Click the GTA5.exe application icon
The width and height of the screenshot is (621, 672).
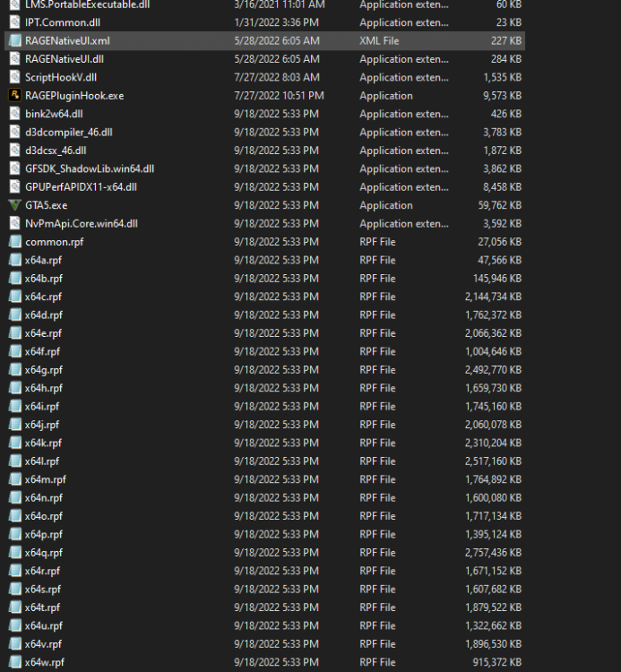[14, 205]
